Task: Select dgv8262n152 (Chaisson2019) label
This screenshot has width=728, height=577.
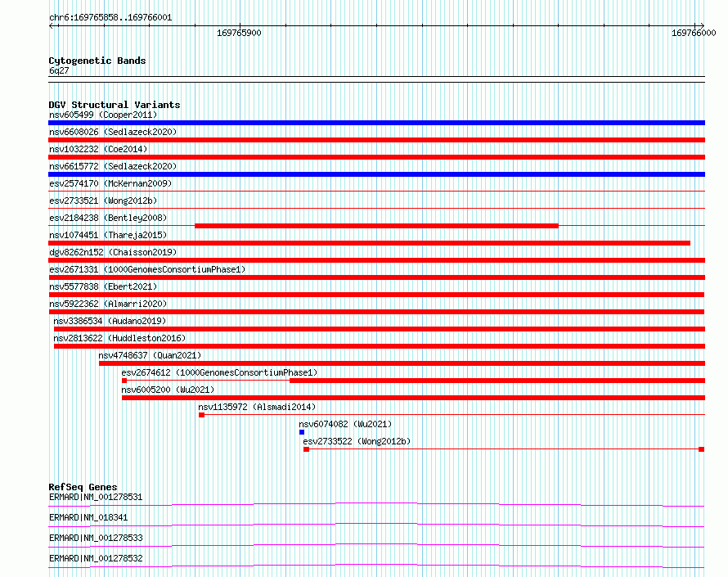Action: (113, 252)
